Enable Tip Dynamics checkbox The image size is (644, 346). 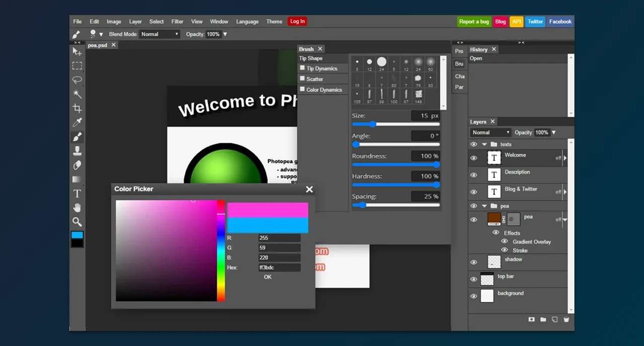click(x=302, y=68)
